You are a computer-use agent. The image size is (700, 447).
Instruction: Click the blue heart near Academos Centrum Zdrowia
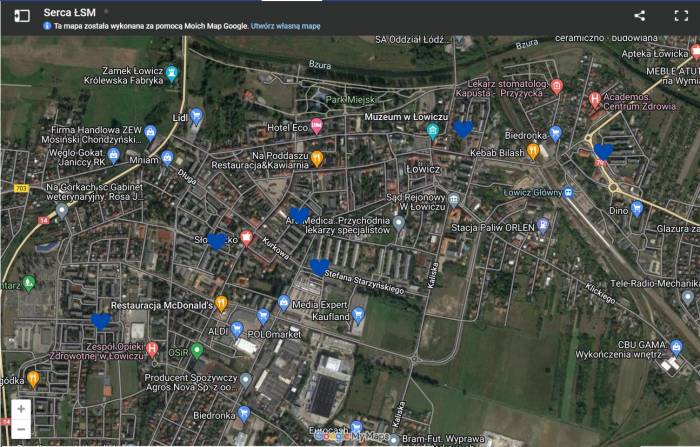(x=604, y=151)
